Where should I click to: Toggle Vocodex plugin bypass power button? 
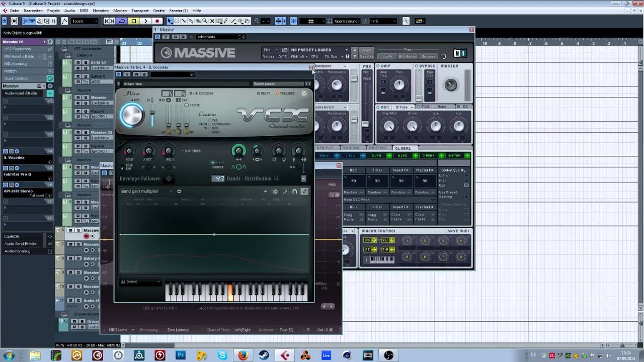[x=119, y=74]
